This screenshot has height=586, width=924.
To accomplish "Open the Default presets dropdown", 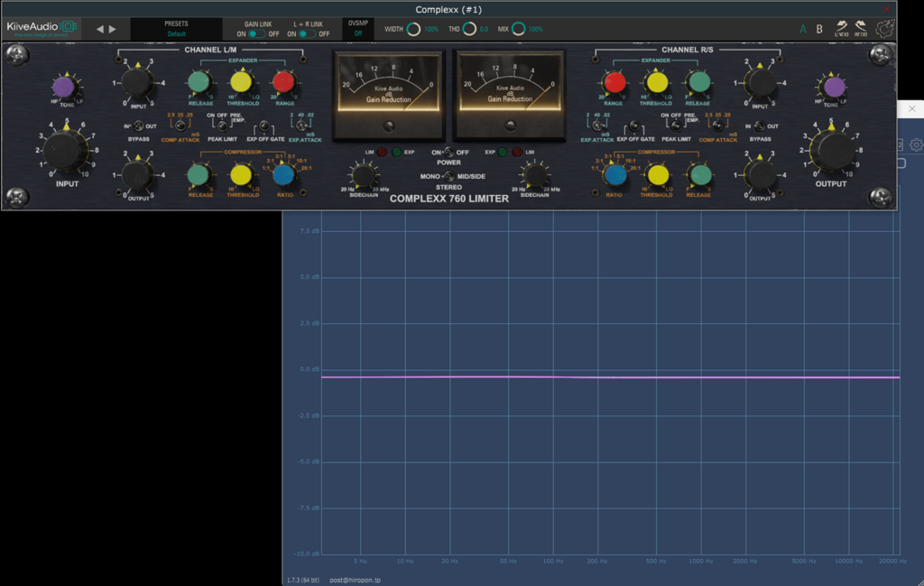I will pos(176,29).
